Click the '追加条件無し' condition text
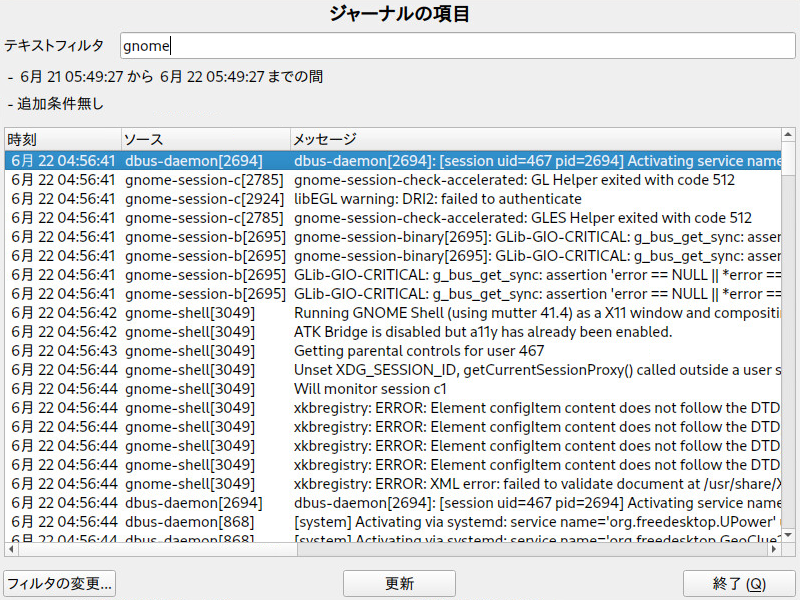Image resolution: width=800 pixels, height=600 pixels. [x=60, y=104]
